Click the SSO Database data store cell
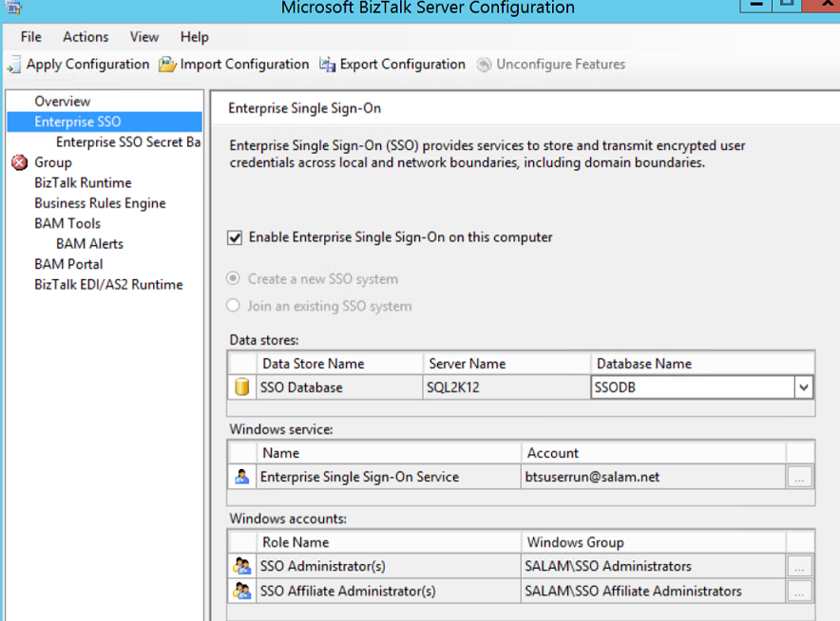The width and height of the screenshot is (840, 621). [x=339, y=387]
